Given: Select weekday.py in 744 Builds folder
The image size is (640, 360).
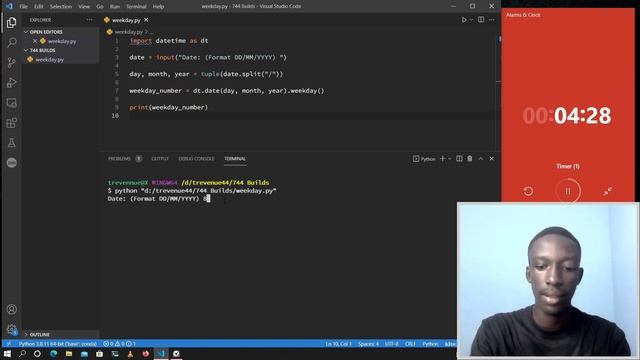Looking at the screenshot, I should (x=49, y=60).
